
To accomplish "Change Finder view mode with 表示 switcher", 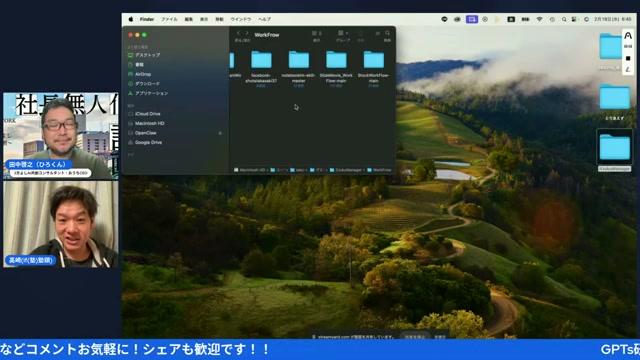I will (317, 33).
